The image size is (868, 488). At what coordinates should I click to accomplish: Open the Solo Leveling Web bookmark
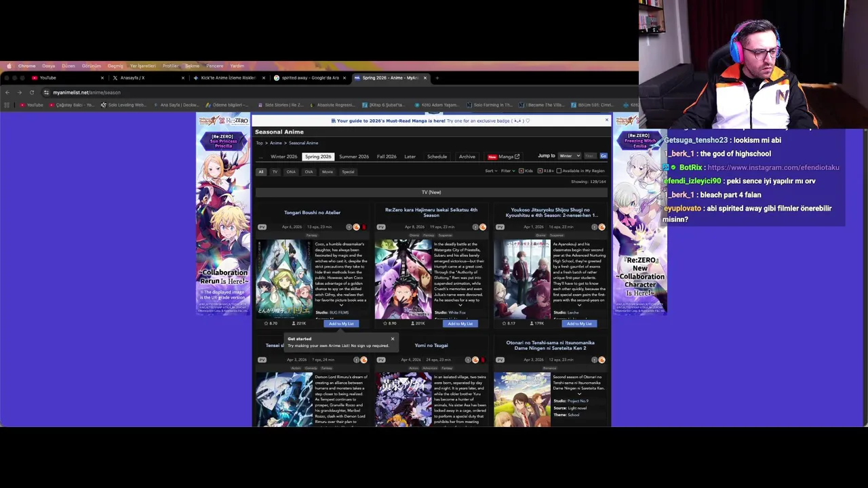123,105
